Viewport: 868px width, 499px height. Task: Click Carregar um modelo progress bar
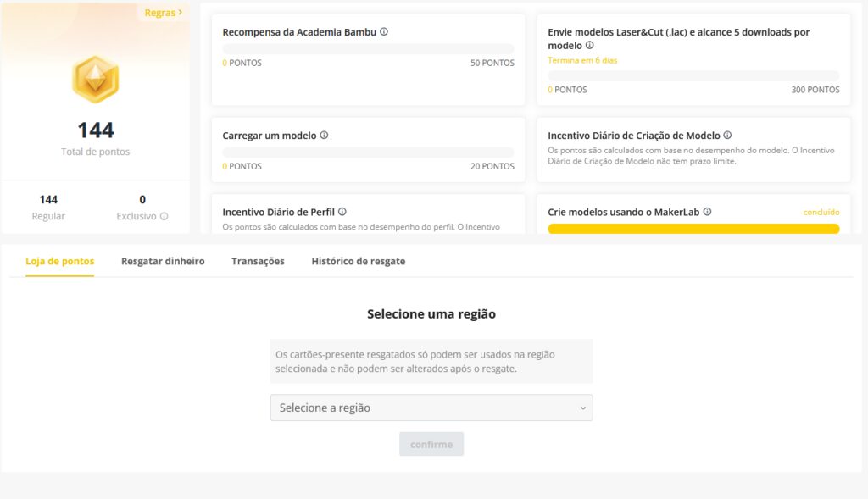pyautogui.click(x=368, y=152)
